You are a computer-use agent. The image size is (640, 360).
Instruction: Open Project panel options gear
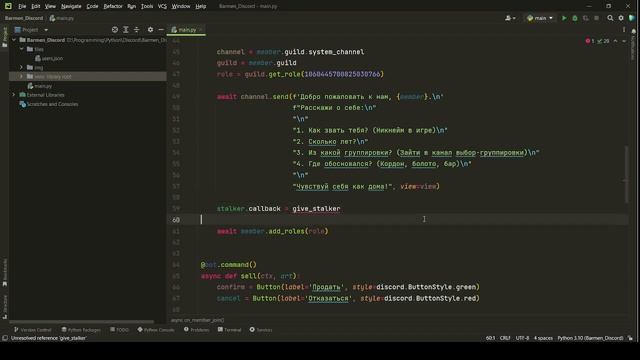click(150, 30)
